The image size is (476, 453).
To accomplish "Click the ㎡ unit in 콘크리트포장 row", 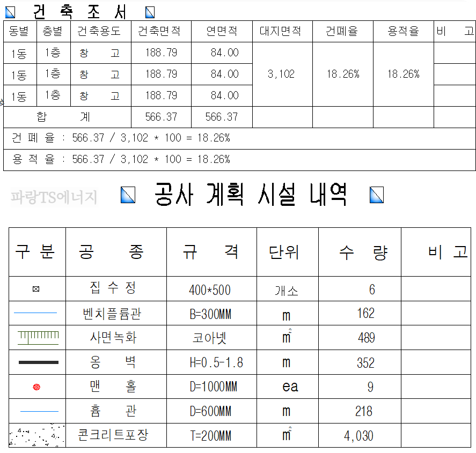I will (287, 434).
